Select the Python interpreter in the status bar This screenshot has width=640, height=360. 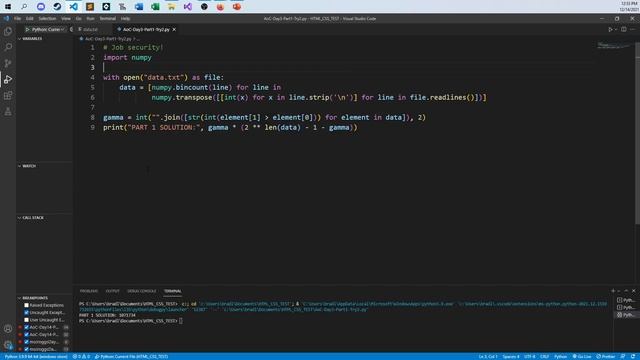[36, 357]
